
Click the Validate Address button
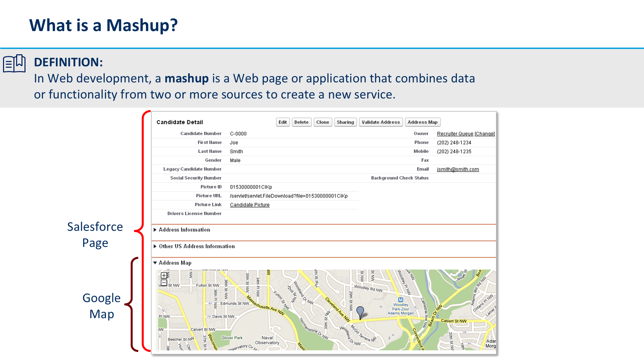tap(381, 122)
